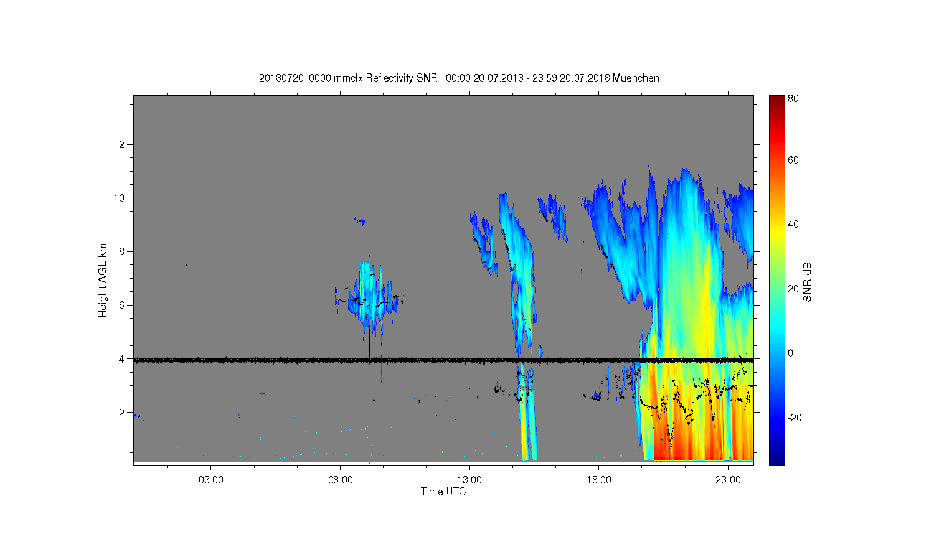Viewport: 934px width, 560px height.
Task: Click the 'Time UTC' axis title
Action: pyautogui.click(x=443, y=492)
